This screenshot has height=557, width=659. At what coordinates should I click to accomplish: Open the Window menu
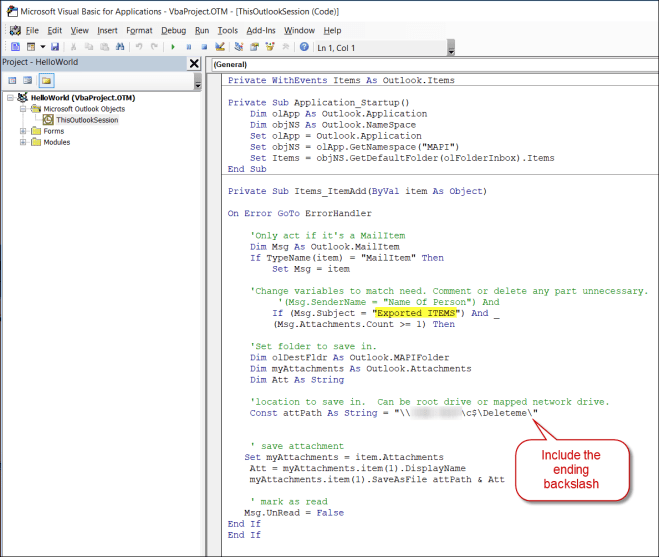[x=299, y=30]
